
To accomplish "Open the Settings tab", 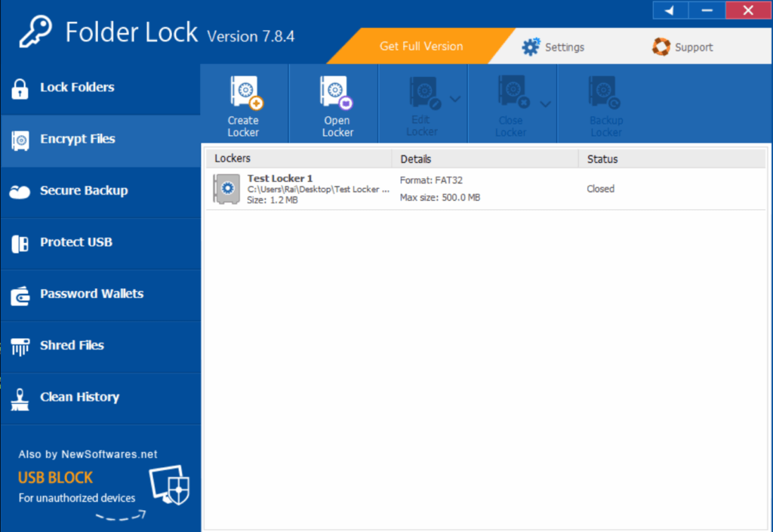I will pos(553,47).
